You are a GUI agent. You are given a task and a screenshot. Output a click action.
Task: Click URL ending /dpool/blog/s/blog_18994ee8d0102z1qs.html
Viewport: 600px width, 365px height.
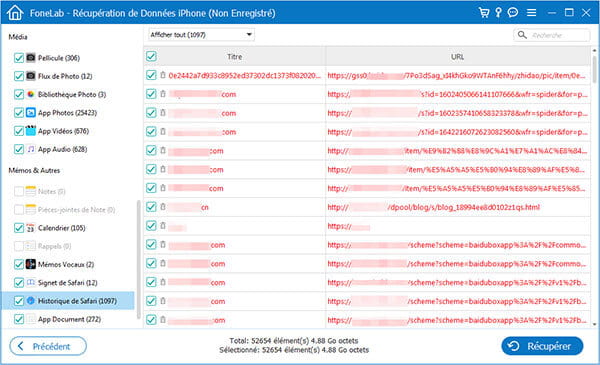point(434,207)
